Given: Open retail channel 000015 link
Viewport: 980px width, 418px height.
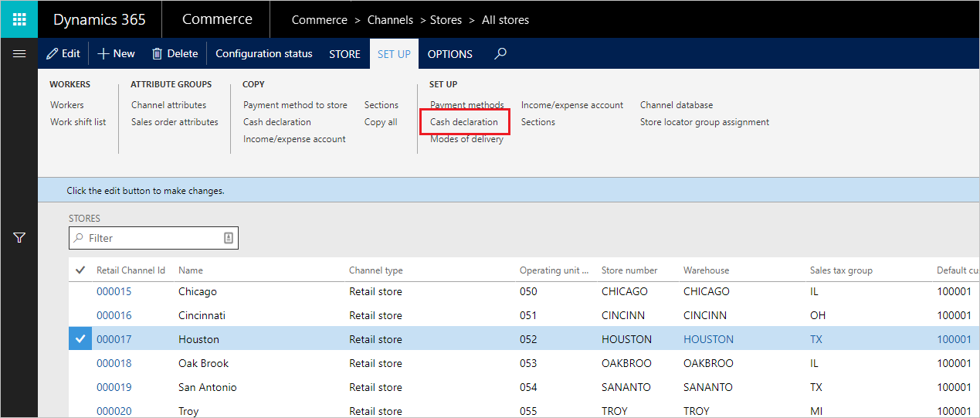Looking at the screenshot, I should coord(114,291).
